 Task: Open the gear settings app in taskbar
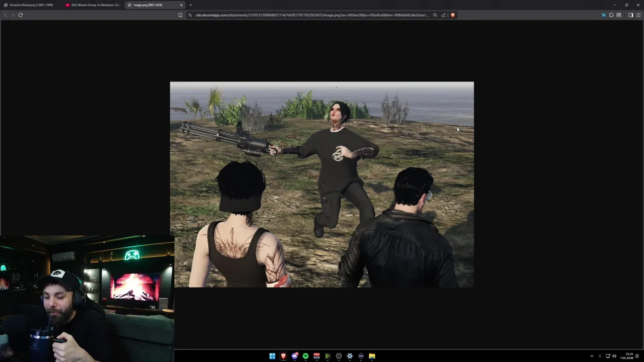click(x=350, y=356)
